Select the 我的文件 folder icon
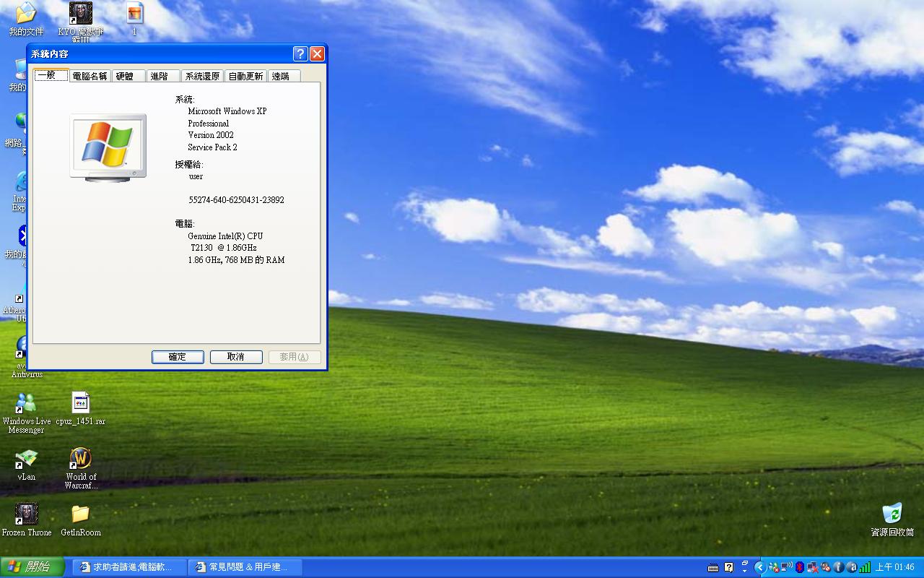Image resolution: width=924 pixels, height=578 pixels. [x=26, y=14]
